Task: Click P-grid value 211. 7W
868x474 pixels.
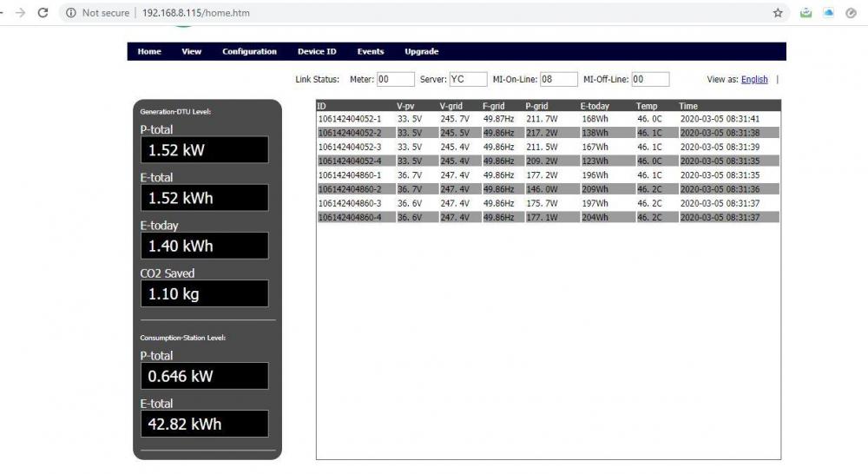Action: [542, 118]
